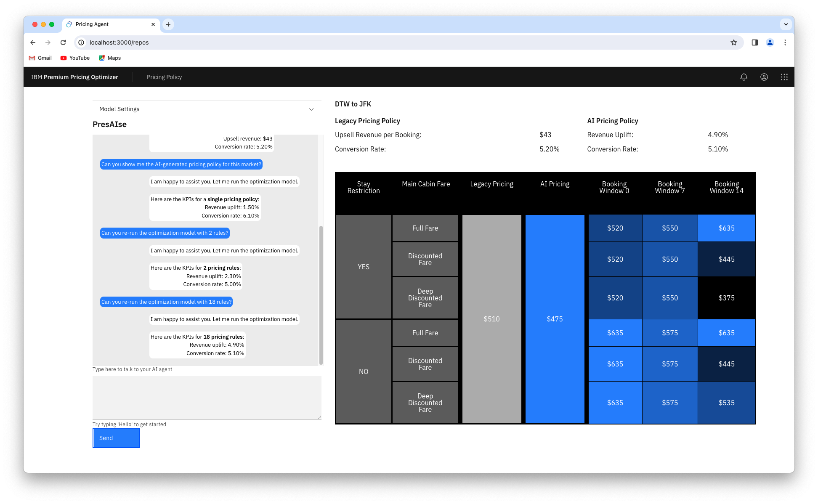Open the Gmail bookmark
818x504 pixels.
point(40,58)
